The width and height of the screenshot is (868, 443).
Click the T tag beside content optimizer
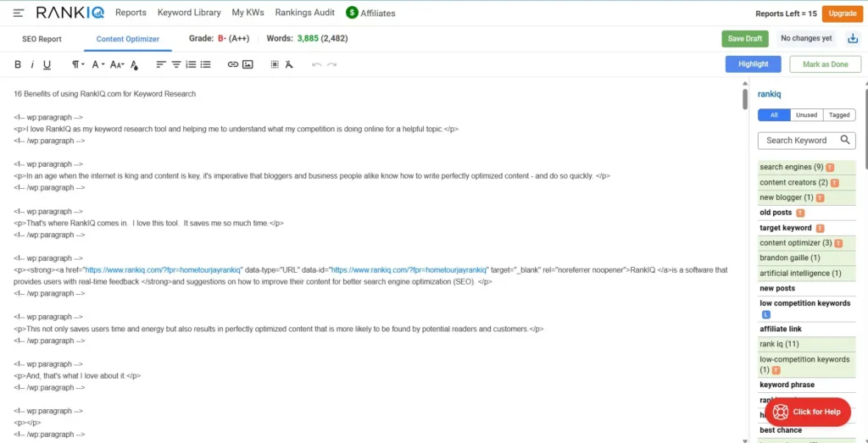tap(838, 243)
